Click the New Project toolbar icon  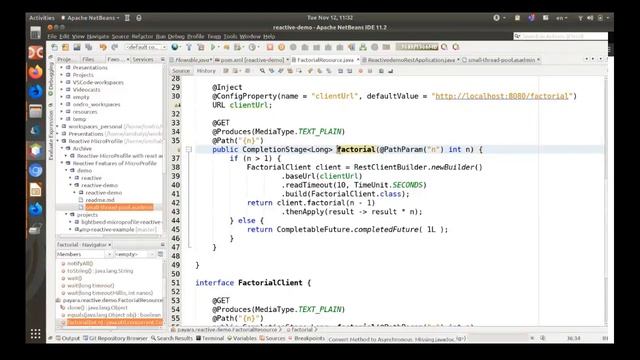pyautogui.click(x=66, y=47)
